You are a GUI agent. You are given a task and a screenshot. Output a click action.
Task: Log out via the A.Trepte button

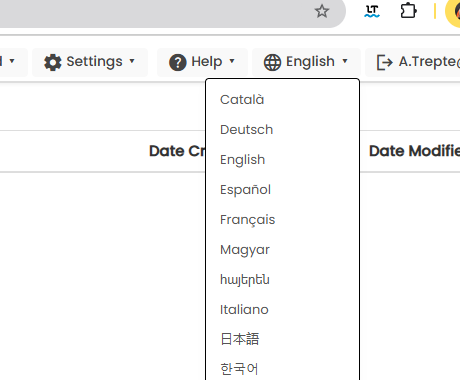[x=413, y=62]
